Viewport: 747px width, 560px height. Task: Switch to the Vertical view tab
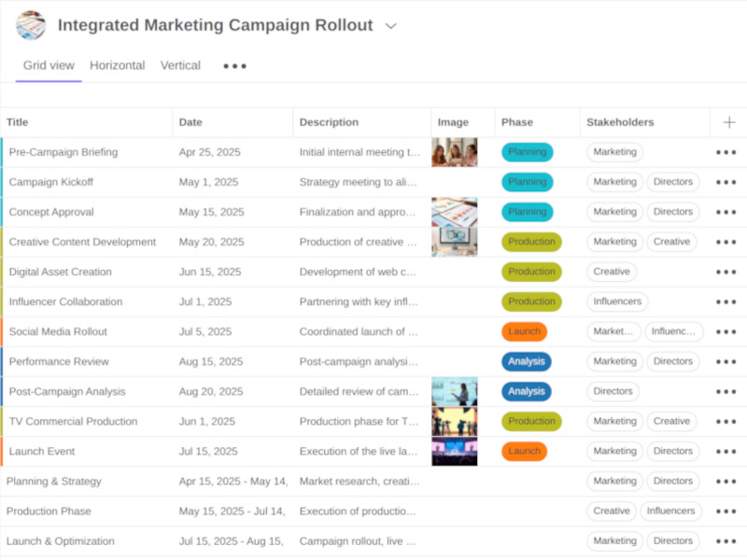coord(180,65)
